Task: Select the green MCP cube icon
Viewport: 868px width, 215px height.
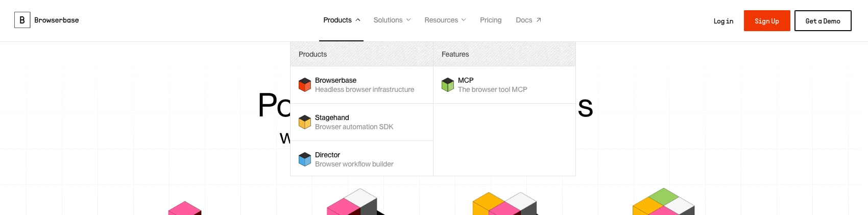Action: point(448,85)
